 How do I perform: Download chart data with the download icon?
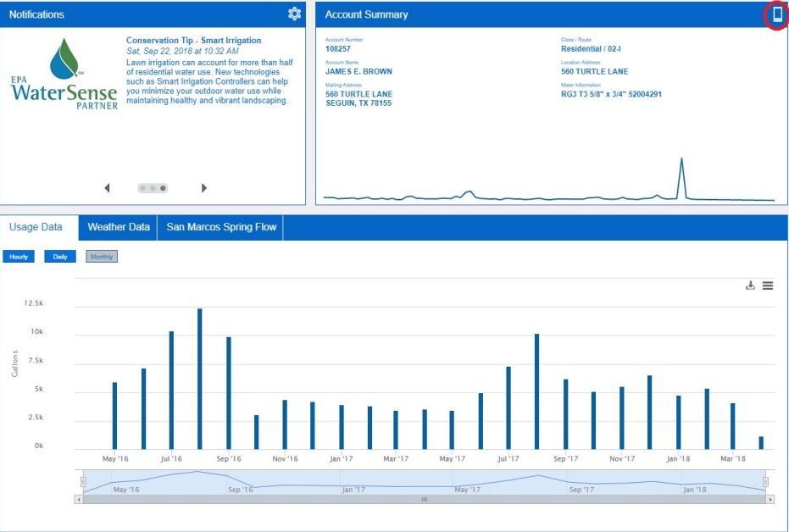[750, 285]
